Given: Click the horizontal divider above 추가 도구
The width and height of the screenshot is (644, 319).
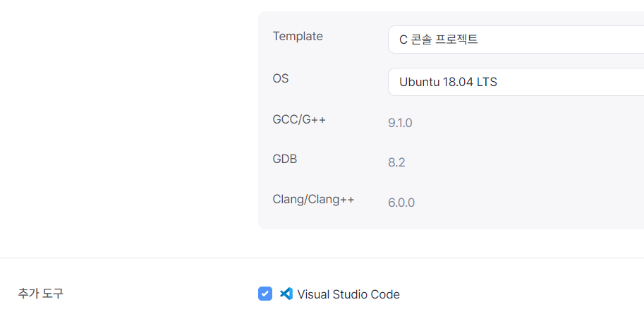Looking at the screenshot, I should 322,258.
